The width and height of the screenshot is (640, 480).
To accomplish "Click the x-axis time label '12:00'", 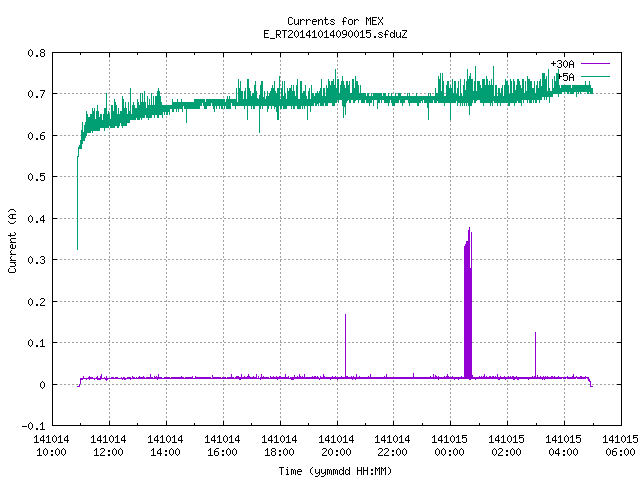I will 108,452.
